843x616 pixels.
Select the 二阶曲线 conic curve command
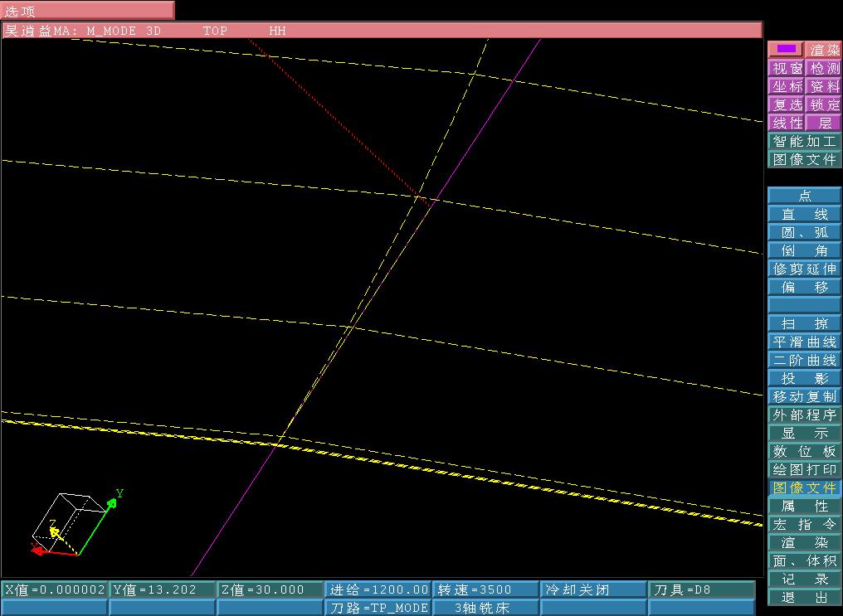click(805, 360)
